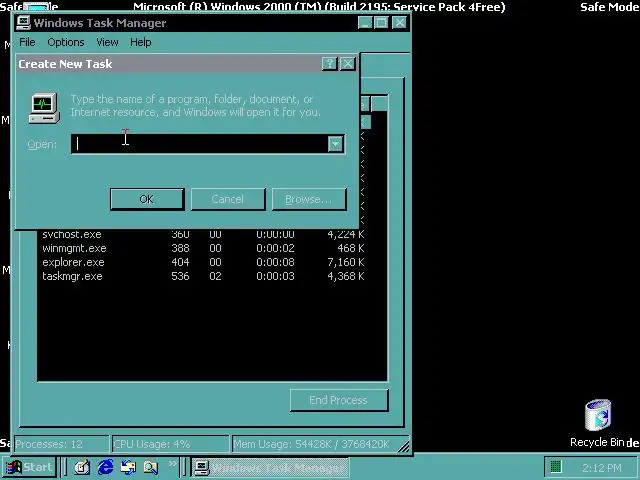
Task: Click the search magnifier quick launch icon
Action: (150, 467)
